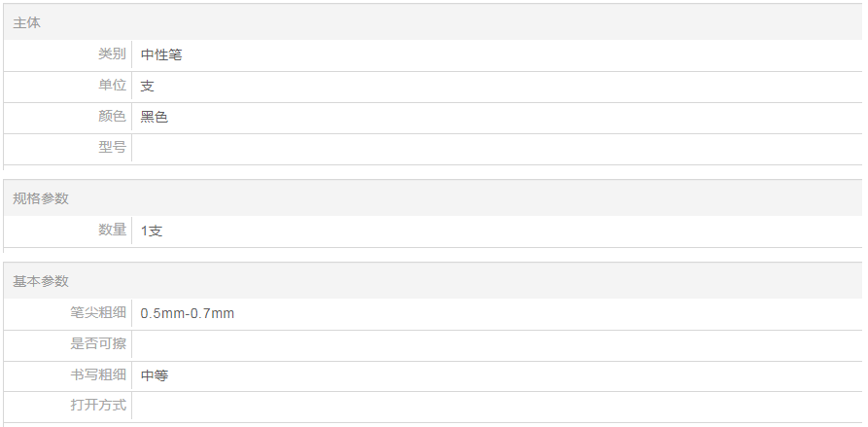Click the 中性笔 category value

tap(161, 55)
